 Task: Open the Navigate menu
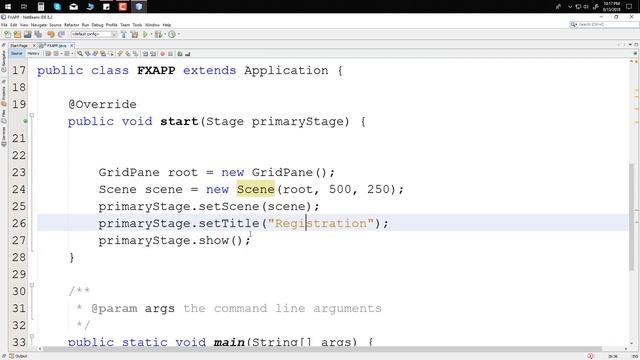[39, 25]
